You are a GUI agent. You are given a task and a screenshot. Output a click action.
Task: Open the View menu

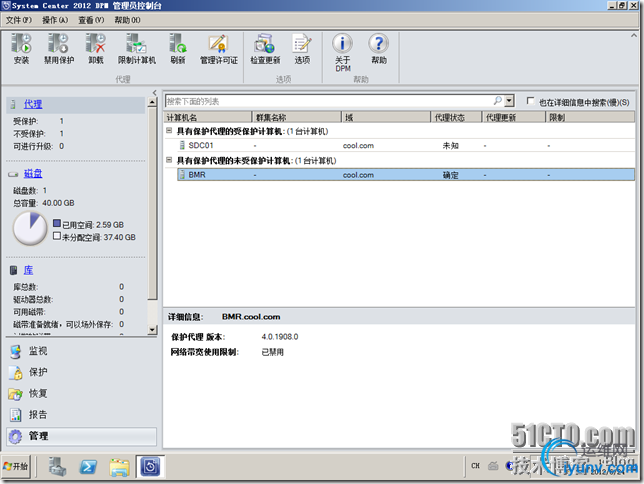coord(91,20)
